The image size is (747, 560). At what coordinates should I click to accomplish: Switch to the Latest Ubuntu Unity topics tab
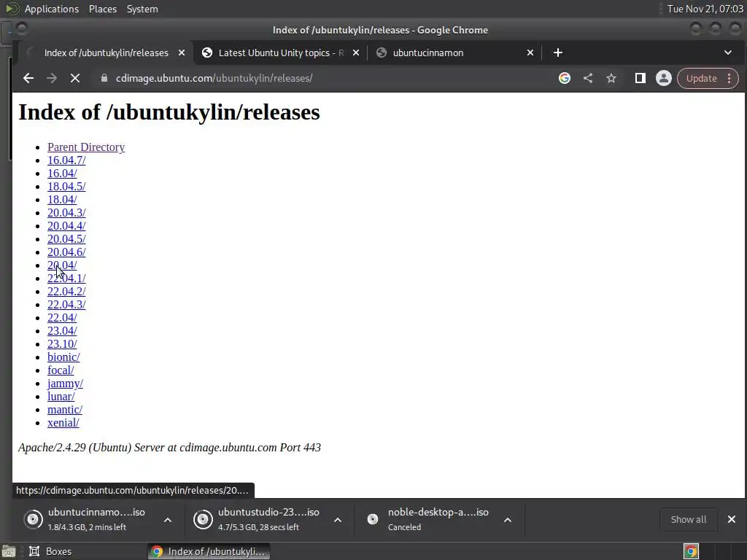(281, 52)
